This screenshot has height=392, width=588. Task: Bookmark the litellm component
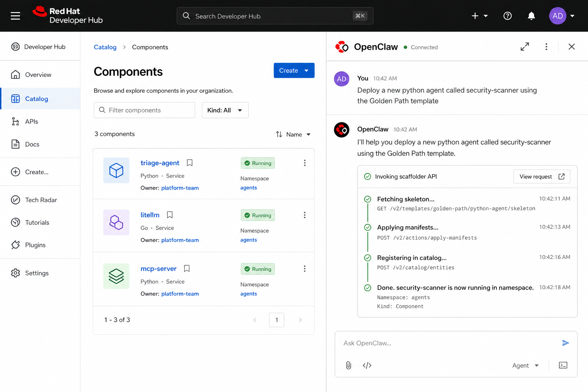click(x=170, y=215)
